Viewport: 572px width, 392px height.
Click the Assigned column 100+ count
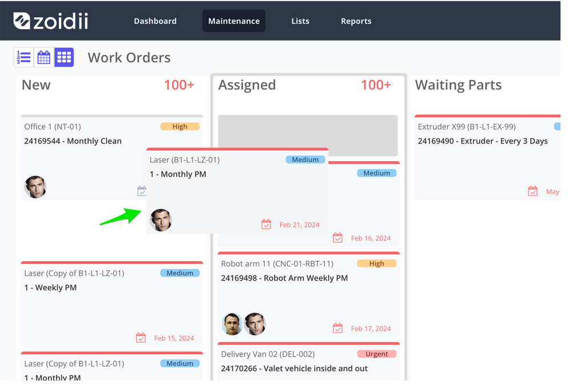pos(376,85)
